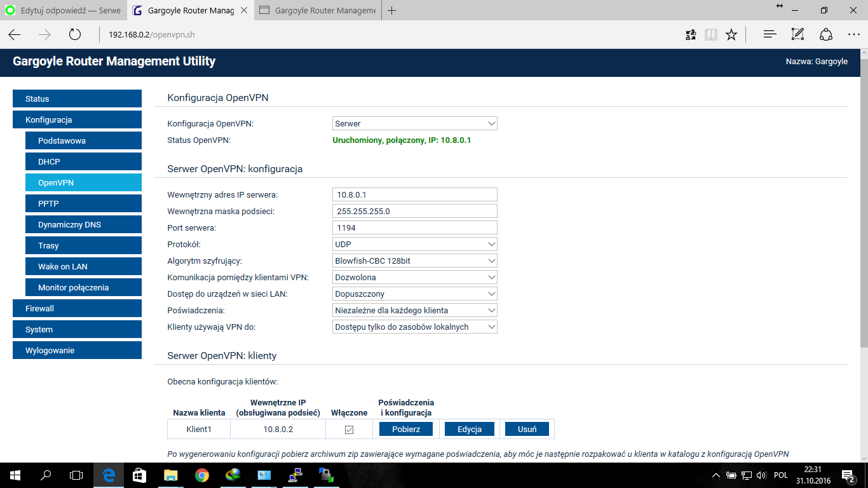Viewport: 868px width, 488px height.
Task: Edit the Port serwera field
Action: point(415,227)
